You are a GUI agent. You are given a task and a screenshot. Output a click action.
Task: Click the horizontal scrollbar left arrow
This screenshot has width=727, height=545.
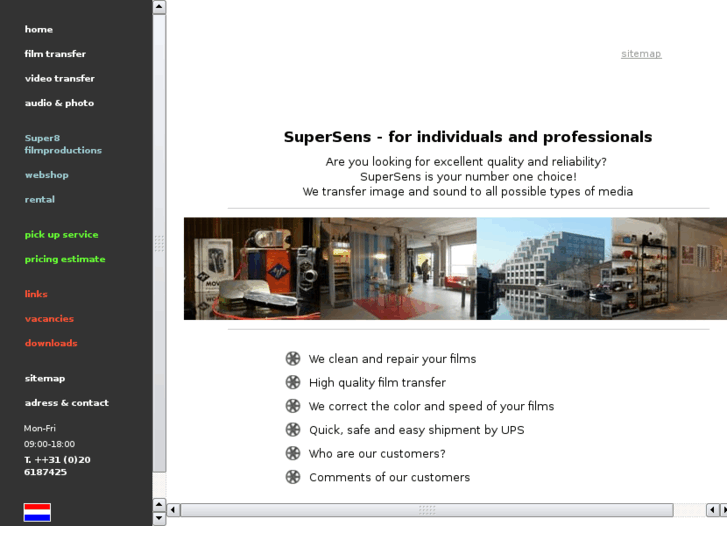(173, 510)
